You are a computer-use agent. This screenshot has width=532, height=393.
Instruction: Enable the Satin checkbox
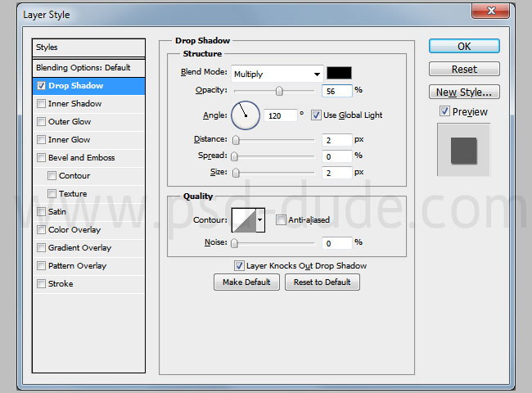tap(41, 211)
